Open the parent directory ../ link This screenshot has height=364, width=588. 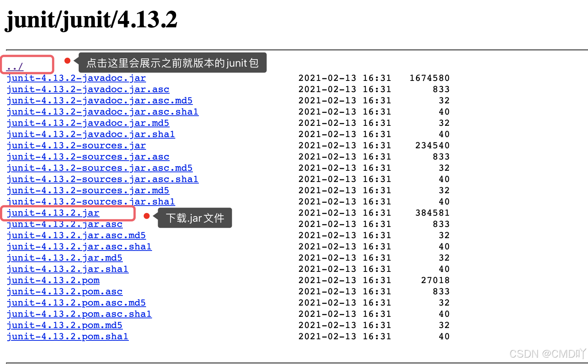pos(15,67)
